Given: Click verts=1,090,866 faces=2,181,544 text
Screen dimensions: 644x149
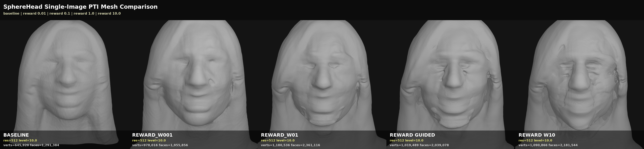Looking at the screenshot, I should [548, 145].
